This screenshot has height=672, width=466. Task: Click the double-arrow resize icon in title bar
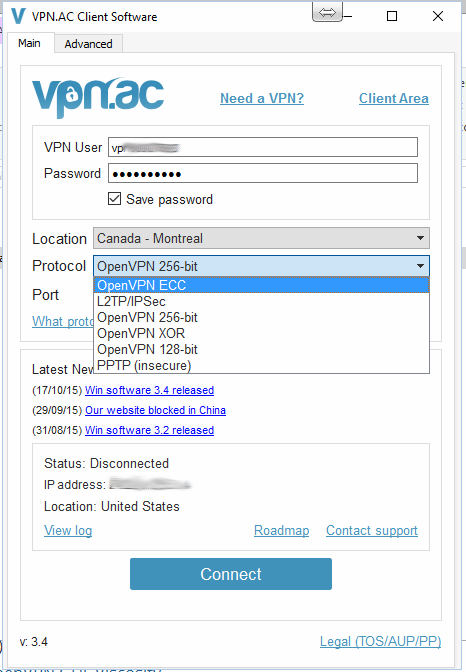click(x=328, y=12)
